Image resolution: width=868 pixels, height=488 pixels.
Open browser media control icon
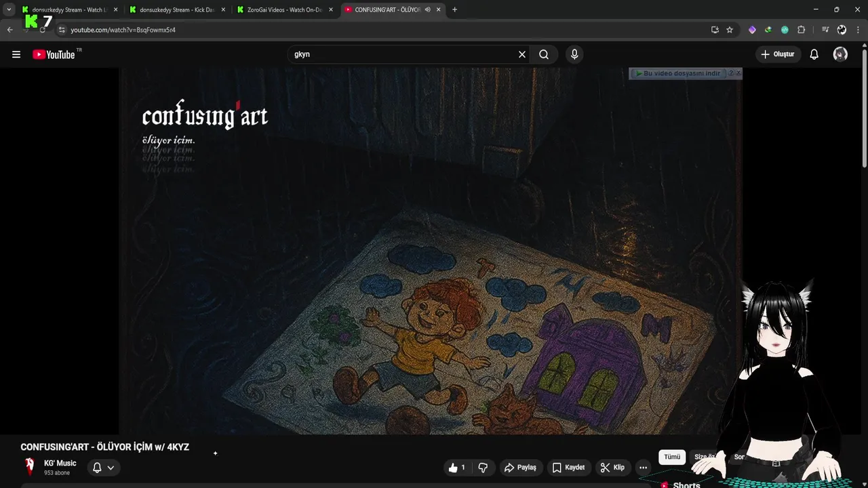point(825,30)
